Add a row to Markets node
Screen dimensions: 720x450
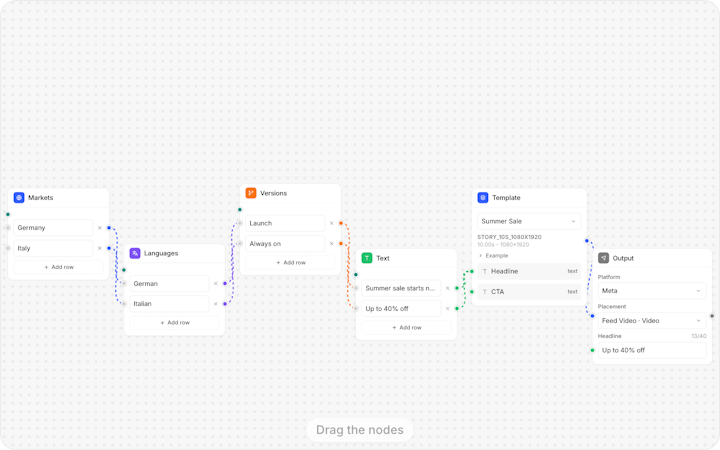click(59, 267)
